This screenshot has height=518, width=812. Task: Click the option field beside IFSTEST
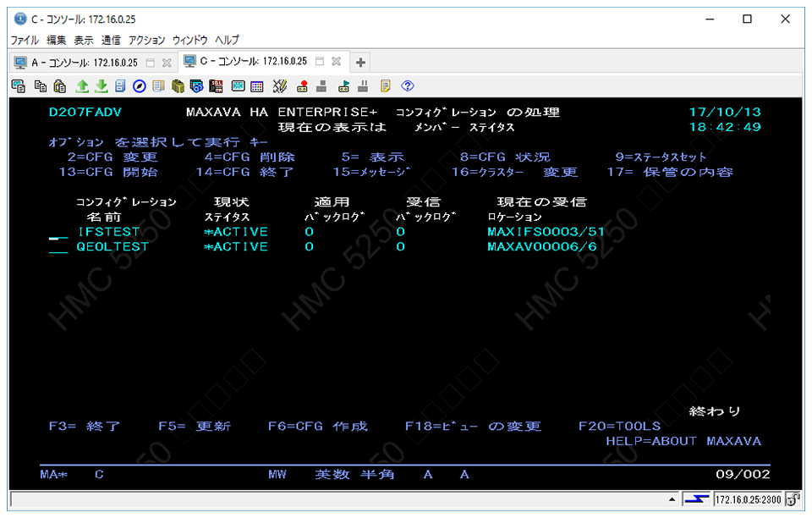tap(58, 233)
